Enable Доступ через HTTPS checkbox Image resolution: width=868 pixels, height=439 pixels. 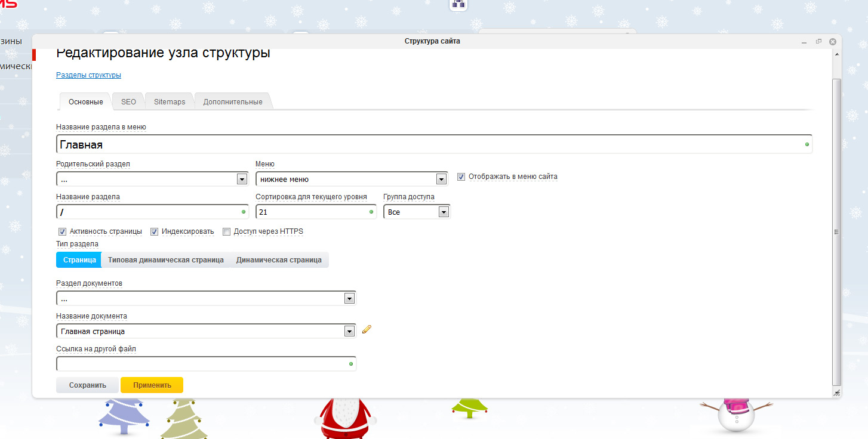pyautogui.click(x=226, y=231)
